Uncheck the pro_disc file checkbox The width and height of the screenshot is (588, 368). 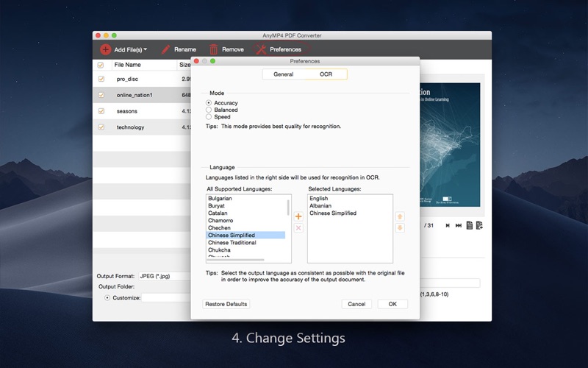point(101,79)
